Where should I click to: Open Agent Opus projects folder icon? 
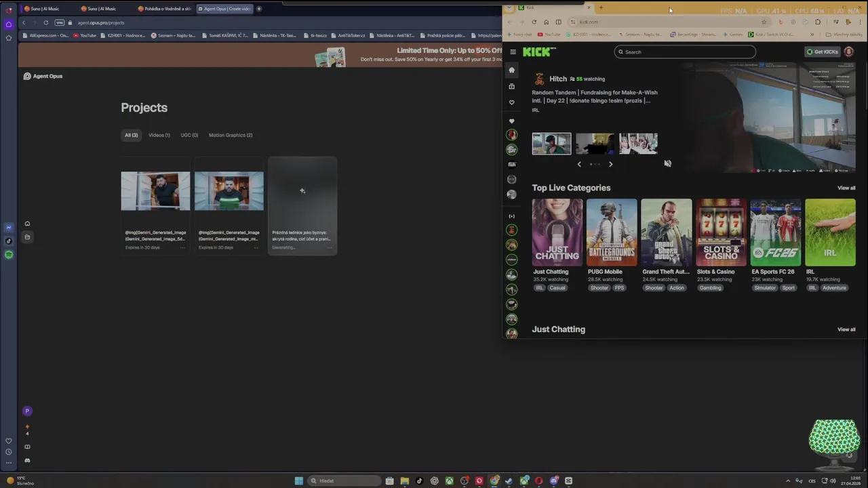click(x=27, y=237)
